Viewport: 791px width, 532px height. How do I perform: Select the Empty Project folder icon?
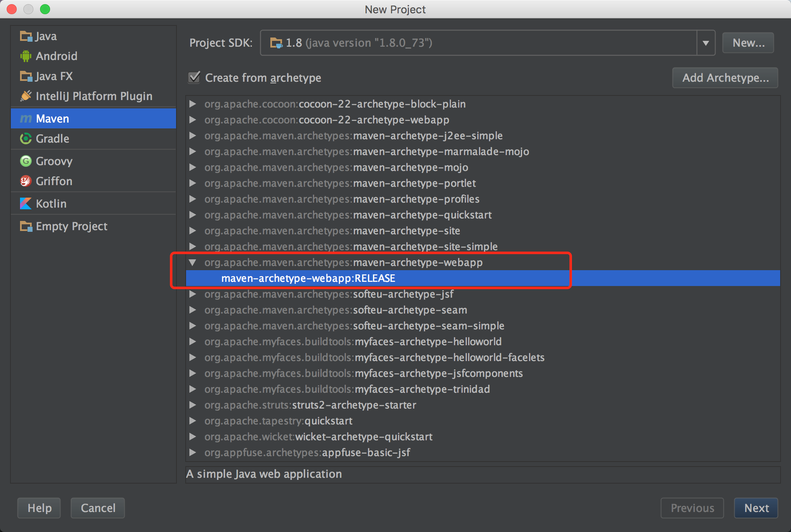[x=26, y=226]
